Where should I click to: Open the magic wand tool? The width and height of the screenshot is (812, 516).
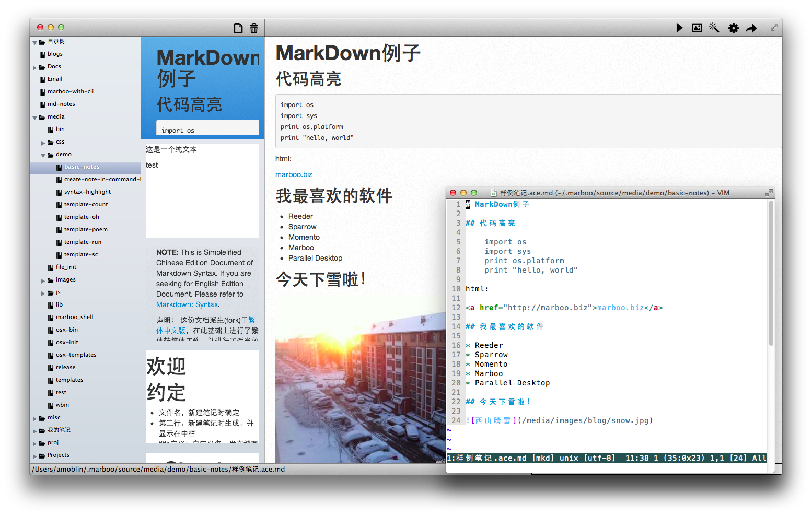(x=715, y=28)
